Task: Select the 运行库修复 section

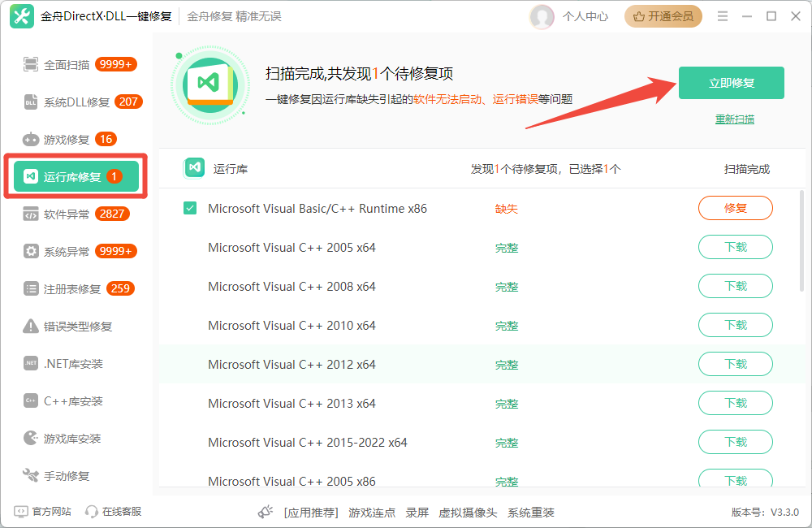Action: point(76,177)
